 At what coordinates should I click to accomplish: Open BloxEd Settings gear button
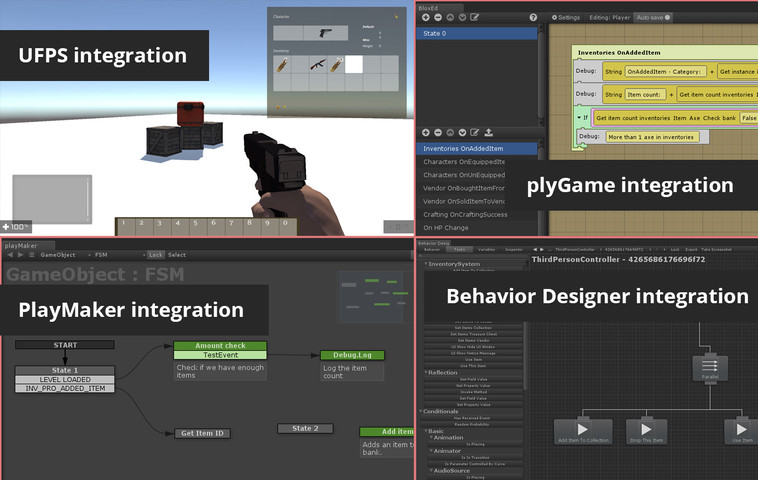point(566,17)
